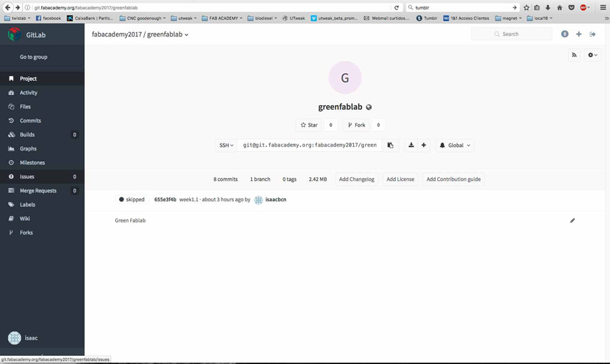This screenshot has height=364, width=610.
Task: Click the new project plus icon in header
Action: [x=578, y=34]
